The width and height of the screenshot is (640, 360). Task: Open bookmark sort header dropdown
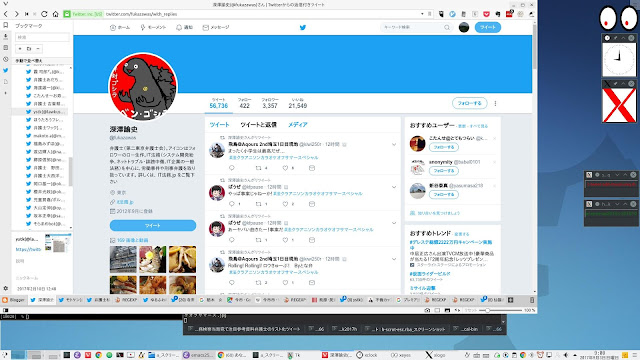pos(42,61)
